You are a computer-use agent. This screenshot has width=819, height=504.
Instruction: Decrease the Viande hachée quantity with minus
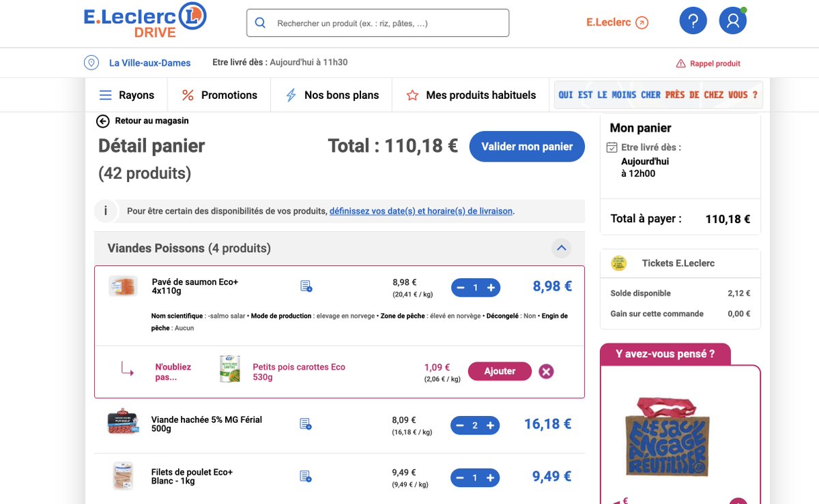pyautogui.click(x=459, y=426)
